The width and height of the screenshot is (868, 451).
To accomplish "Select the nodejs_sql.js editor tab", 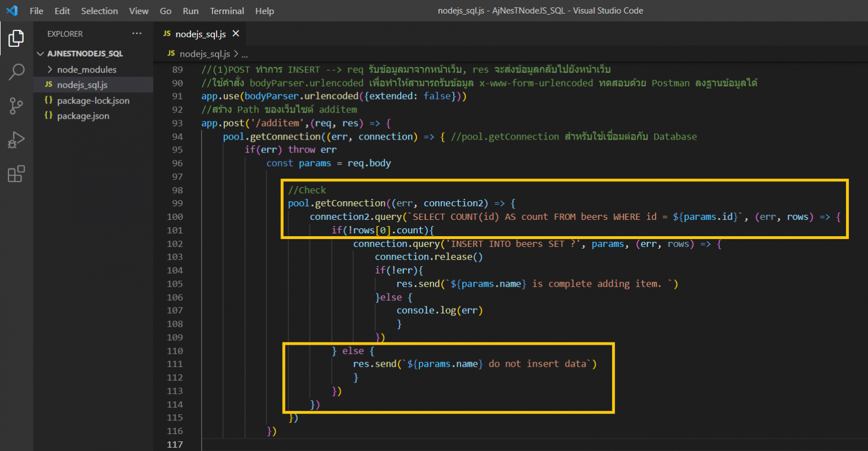I will click(x=200, y=34).
